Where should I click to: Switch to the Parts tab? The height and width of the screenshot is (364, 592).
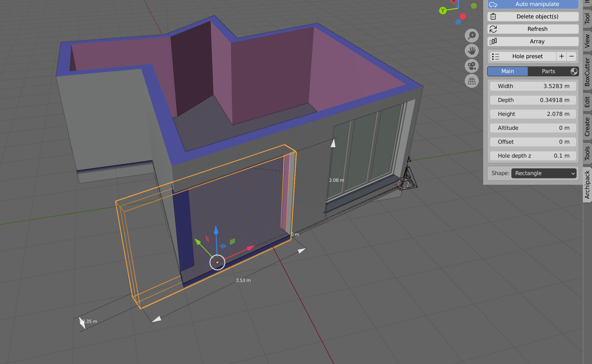coord(548,71)
